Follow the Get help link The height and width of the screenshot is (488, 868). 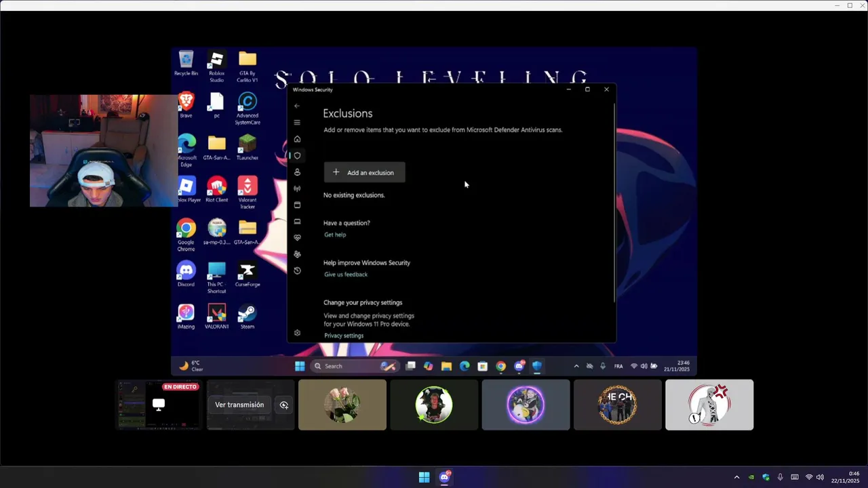335,235
